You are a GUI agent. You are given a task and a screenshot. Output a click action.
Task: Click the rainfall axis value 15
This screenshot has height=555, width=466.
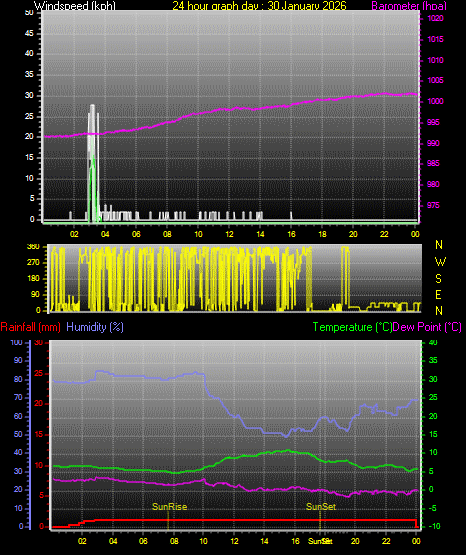click(39, 435)
